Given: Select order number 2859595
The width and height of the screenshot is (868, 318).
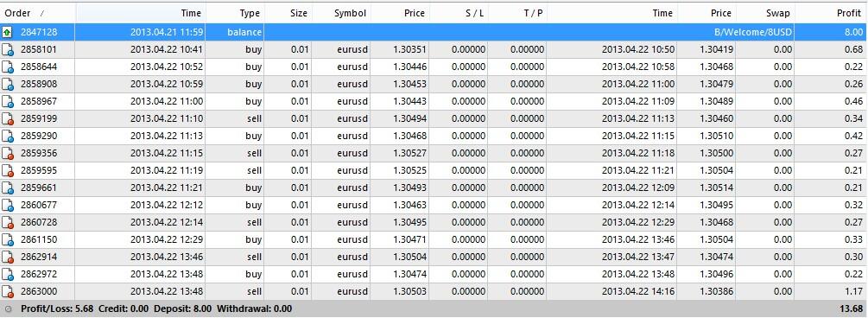Looking at the screenshot, I should (39, 170).
